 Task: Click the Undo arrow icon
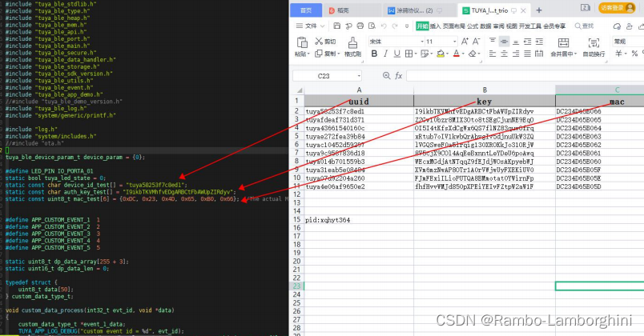coord(384,26)
